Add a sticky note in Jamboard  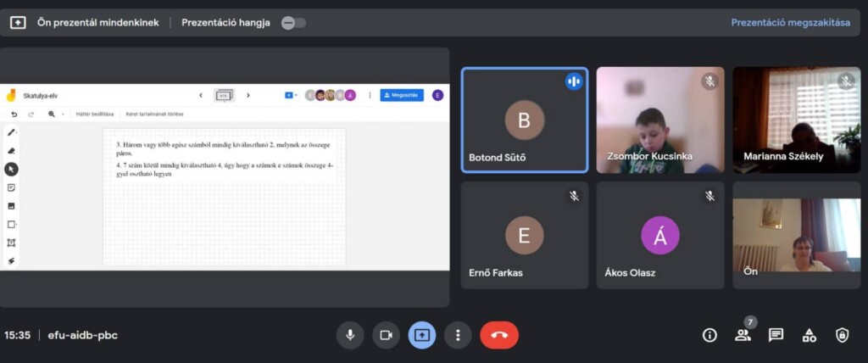coord(11,187)
